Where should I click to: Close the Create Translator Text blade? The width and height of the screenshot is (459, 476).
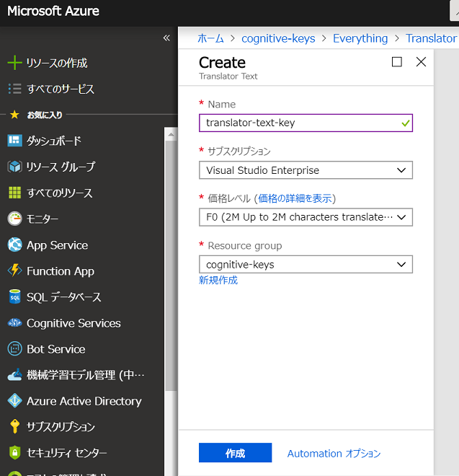pos(421,62)
